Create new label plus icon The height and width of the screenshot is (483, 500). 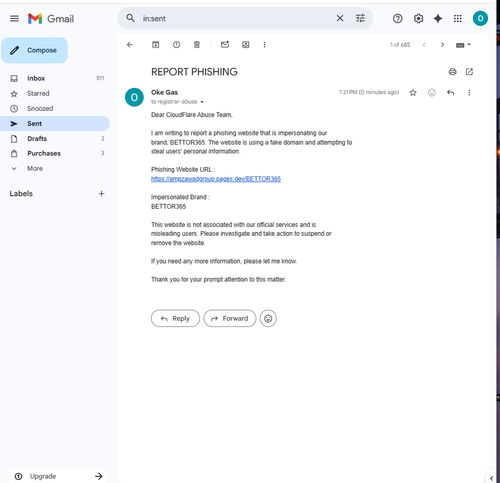[x=101, y=194]
